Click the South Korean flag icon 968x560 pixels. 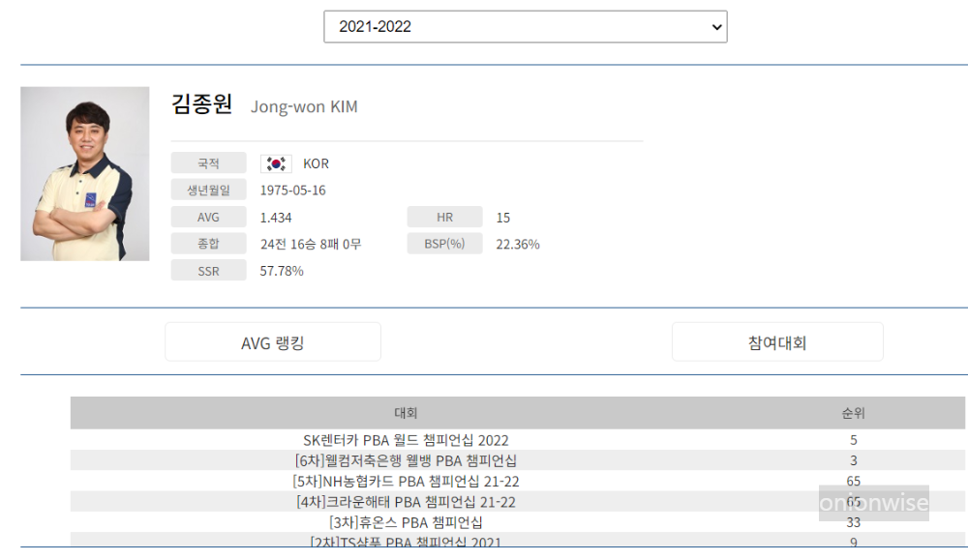point(275,162)
